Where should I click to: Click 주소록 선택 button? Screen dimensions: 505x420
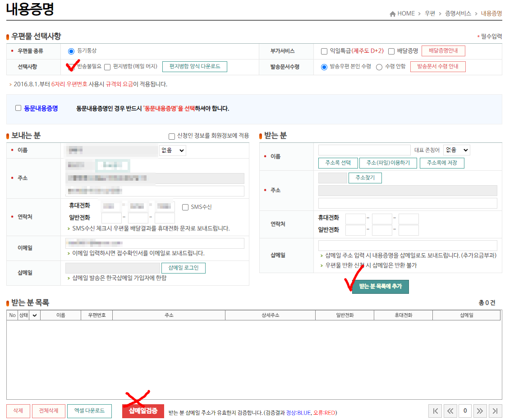tap(338, 163)
